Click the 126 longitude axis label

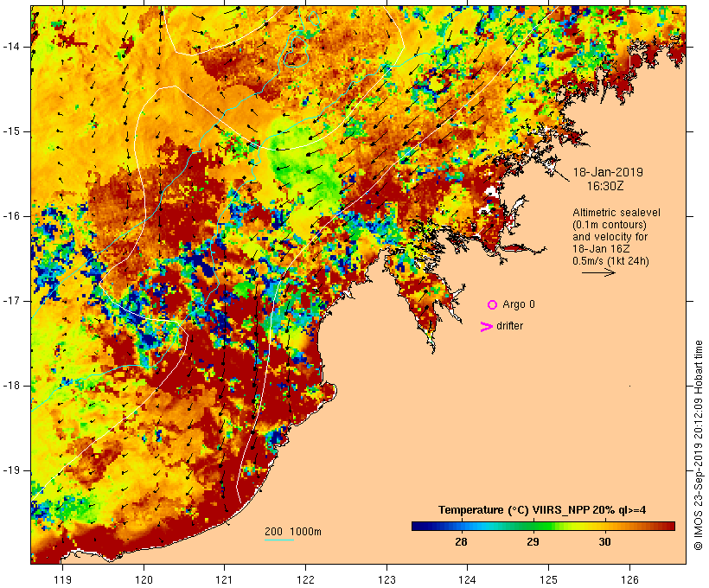tap(629, 579)
